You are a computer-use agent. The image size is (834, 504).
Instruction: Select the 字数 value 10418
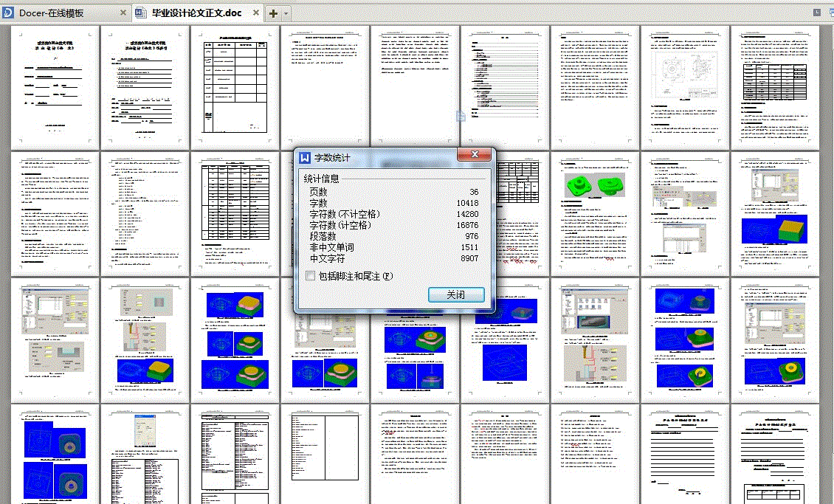click(467, 203)
